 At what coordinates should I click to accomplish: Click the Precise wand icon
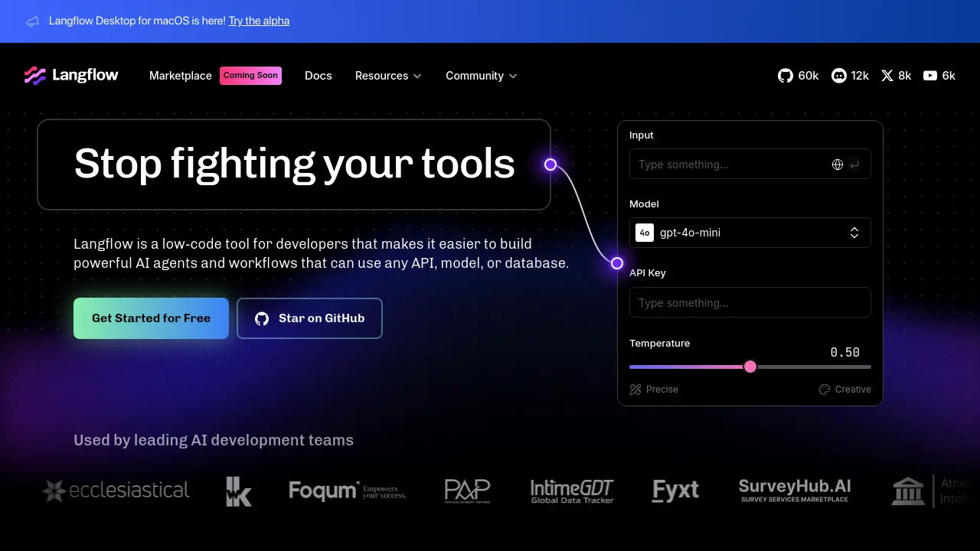pyautogui.click(x=635, y=390)
